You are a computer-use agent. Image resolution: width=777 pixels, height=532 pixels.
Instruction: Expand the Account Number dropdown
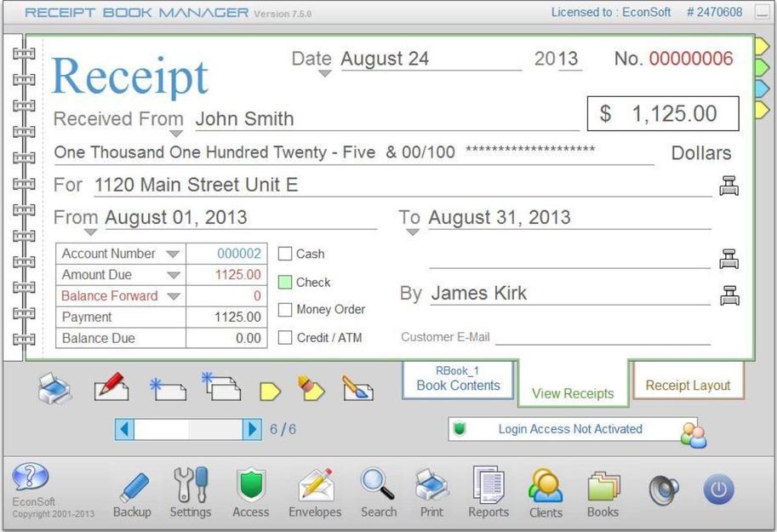tap(173, 255)
